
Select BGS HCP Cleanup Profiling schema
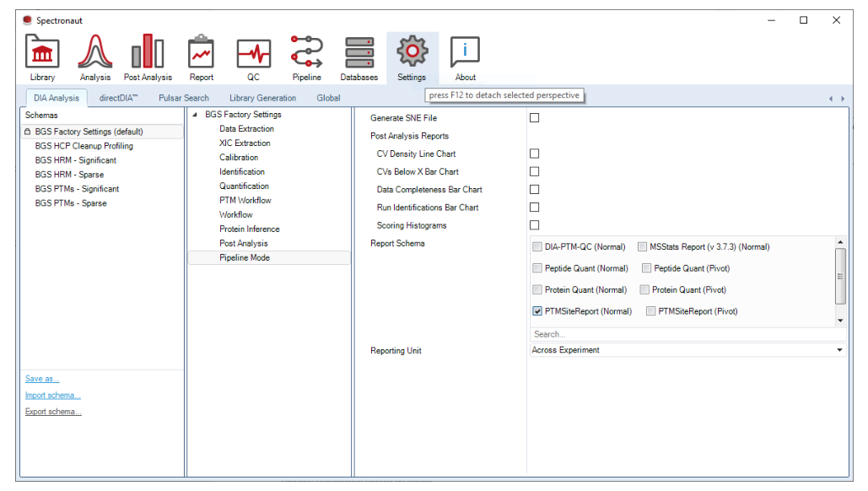click(84, 146)
